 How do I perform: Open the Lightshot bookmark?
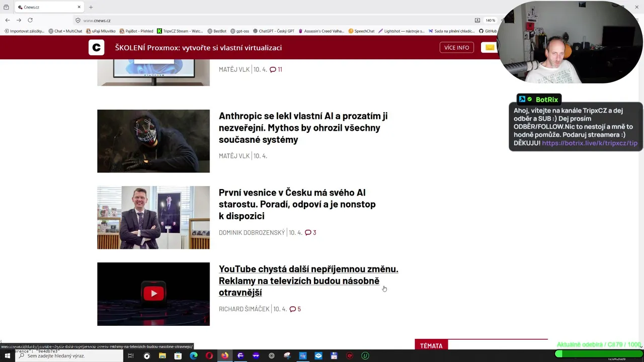click(x=401, y=31)
